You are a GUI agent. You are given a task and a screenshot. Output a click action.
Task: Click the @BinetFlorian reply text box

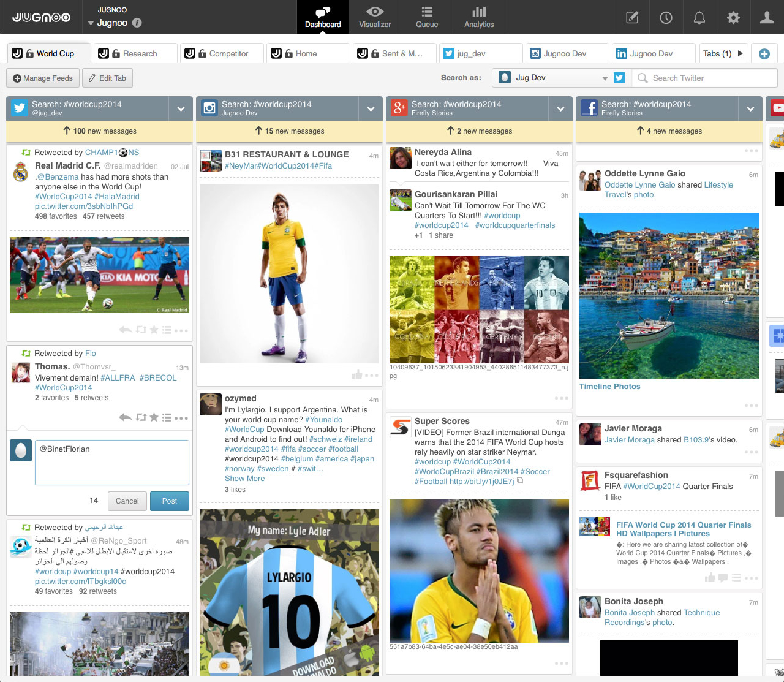[112, 463]
